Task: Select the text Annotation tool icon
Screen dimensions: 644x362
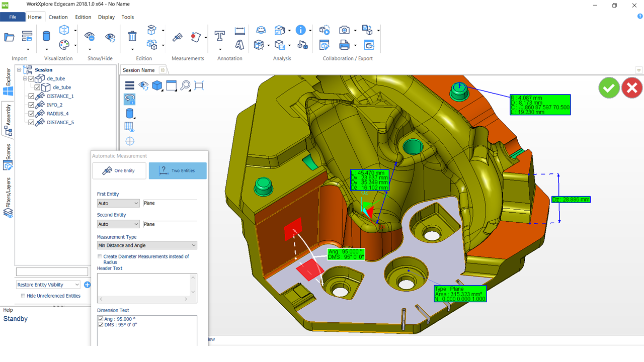Action: pos(219,36)
